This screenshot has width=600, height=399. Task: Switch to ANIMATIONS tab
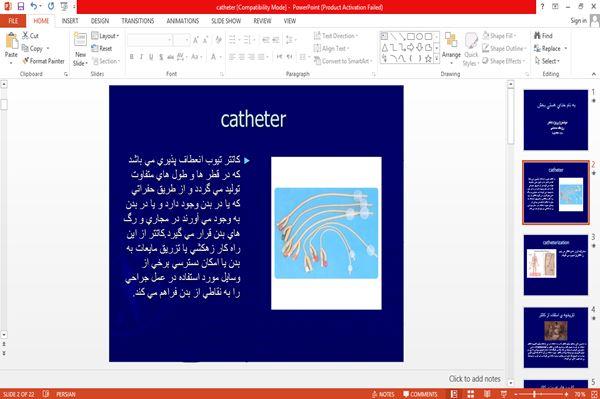coord(183,21)
